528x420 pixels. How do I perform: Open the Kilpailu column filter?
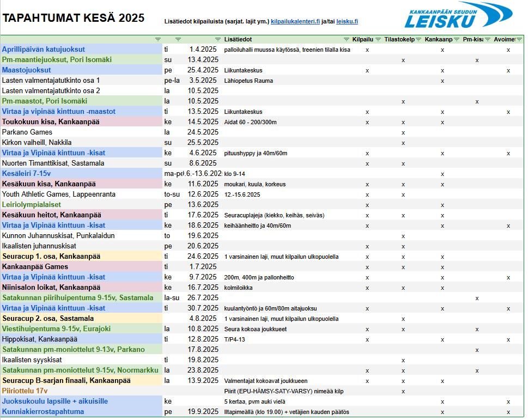coord(378,39)
